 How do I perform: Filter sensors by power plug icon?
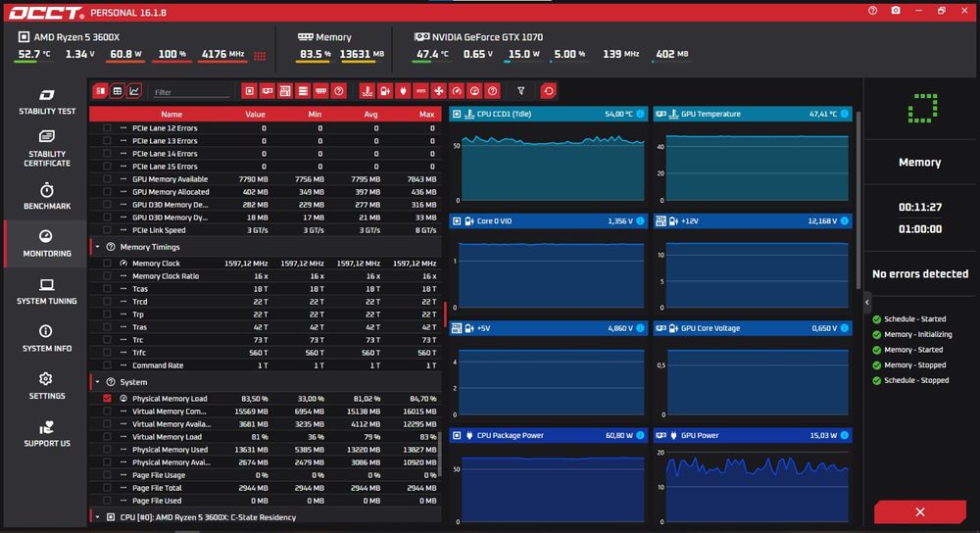[403, 91]
